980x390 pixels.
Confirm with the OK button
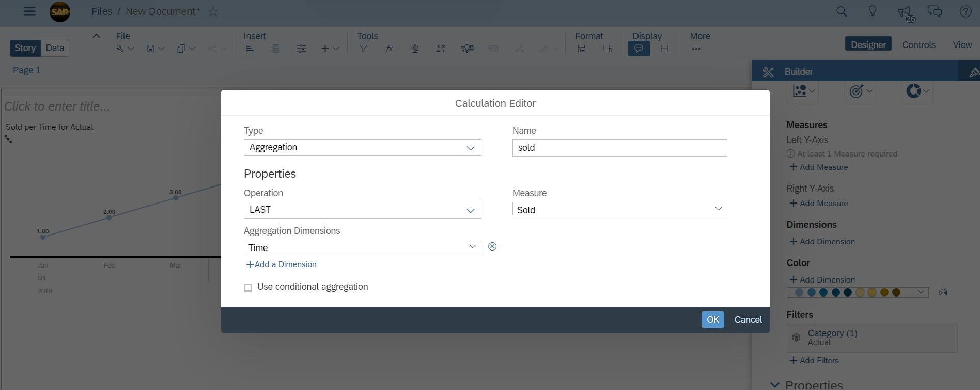pyautogui.click(x=712, y=320)
